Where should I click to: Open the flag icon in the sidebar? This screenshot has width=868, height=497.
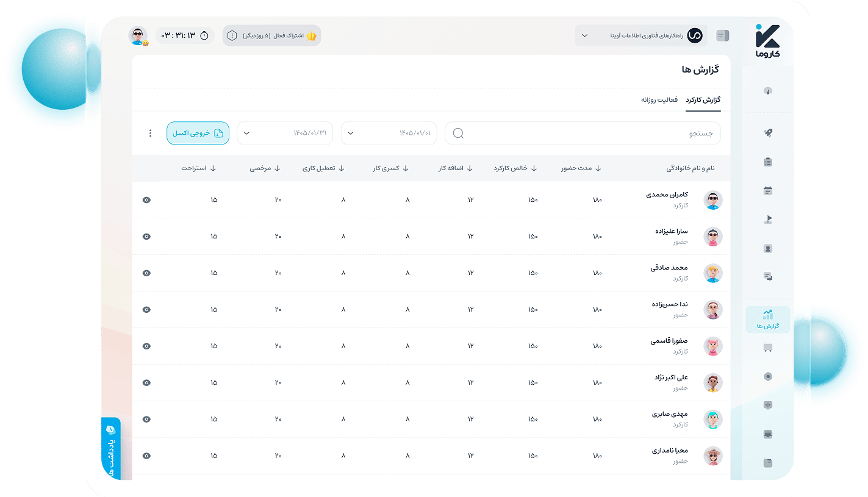768,220
